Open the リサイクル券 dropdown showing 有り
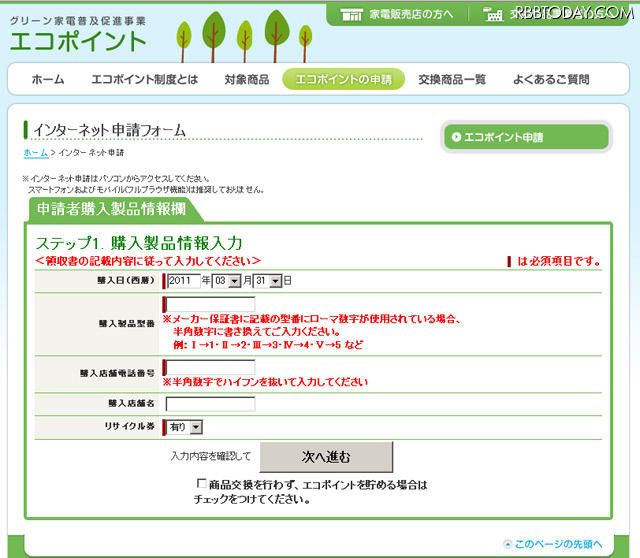Viewport: 640px width, 558px height. (x=184, y=427)
